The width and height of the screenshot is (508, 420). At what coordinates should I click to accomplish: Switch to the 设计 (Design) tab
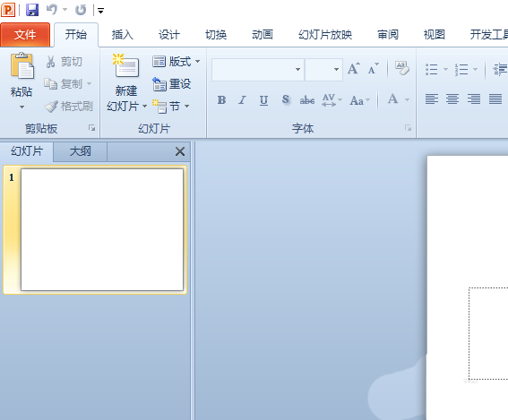pos(169,35)
